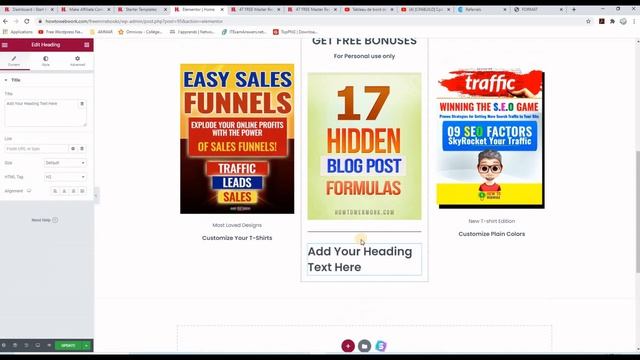
Task: Set alignment to right
Action: pyautogui.click(x=73, y=191)
